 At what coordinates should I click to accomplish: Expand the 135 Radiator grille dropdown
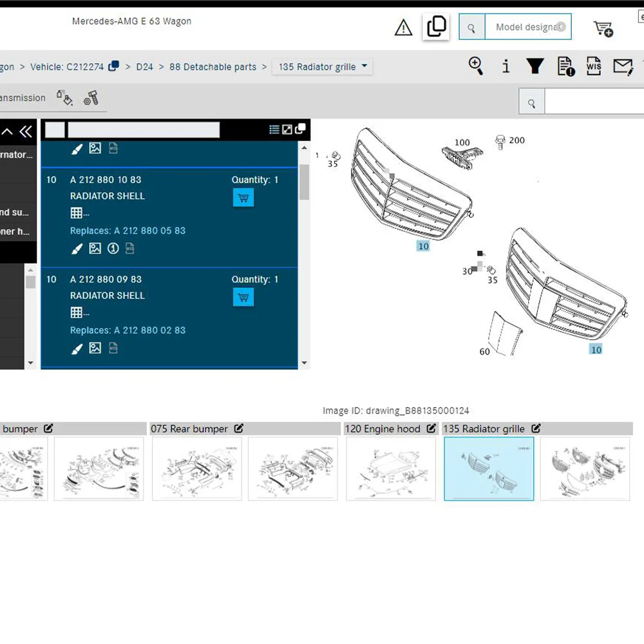coord(323,66)
